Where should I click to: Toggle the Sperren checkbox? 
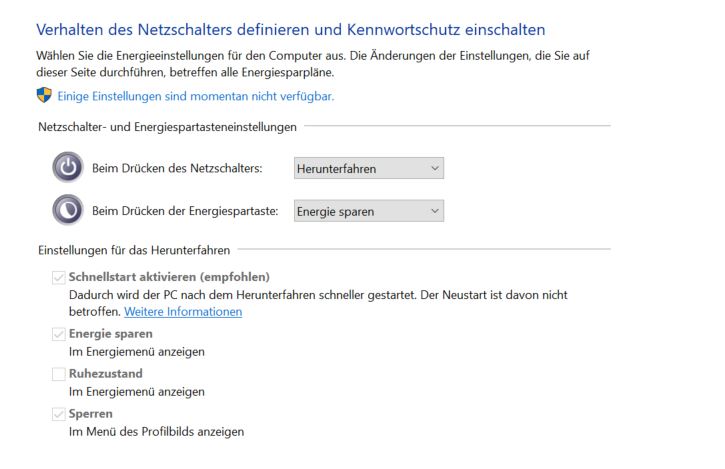point(58,413)
